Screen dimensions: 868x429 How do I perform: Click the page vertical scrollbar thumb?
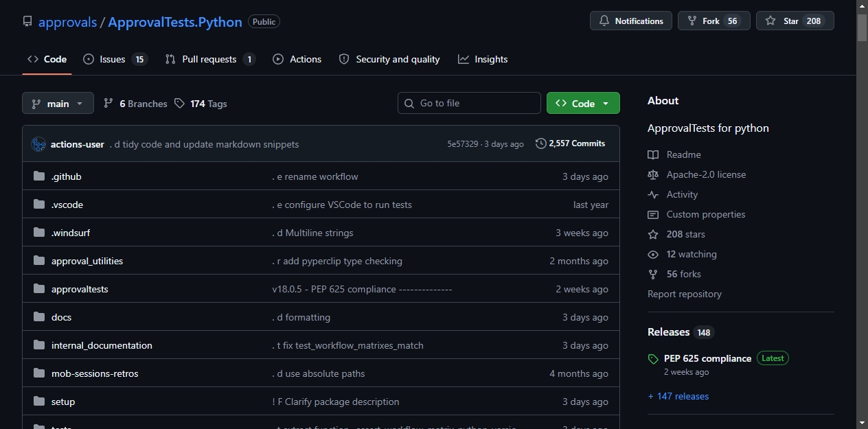point(863,27)
